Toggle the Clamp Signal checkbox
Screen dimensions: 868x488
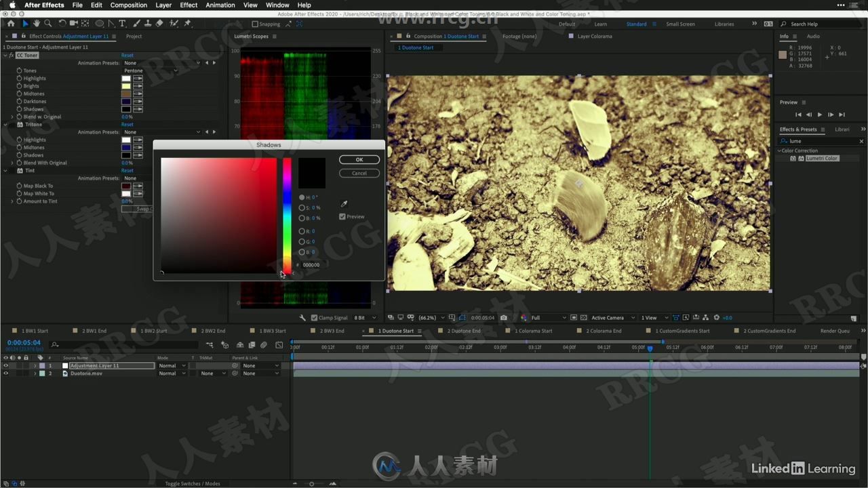(x=314, y=317)
